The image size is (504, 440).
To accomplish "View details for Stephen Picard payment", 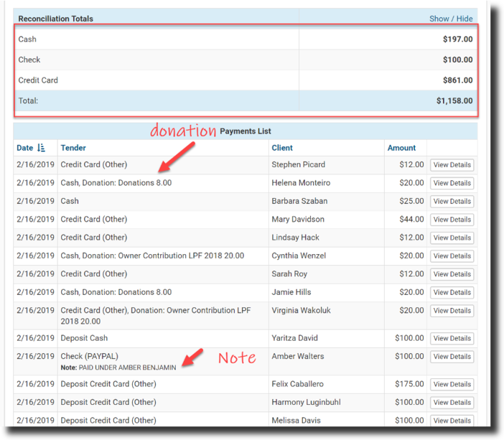I will coord(452,165).
